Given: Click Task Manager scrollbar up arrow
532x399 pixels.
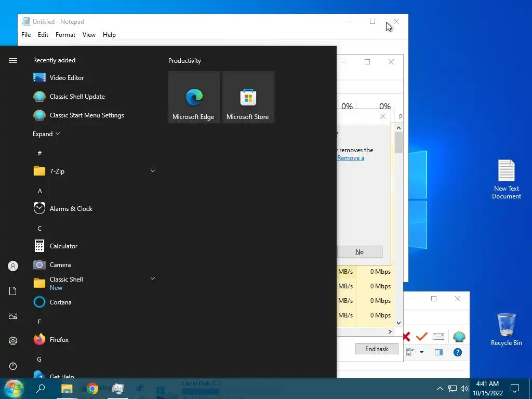Looking at the screenshot, I should coord(398,128).
